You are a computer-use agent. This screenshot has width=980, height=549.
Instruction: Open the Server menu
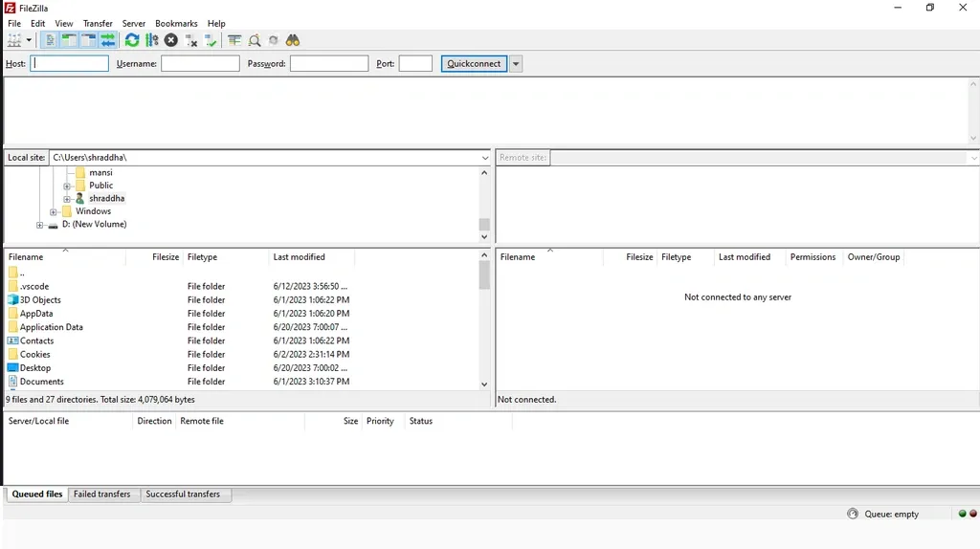(134, 23)
